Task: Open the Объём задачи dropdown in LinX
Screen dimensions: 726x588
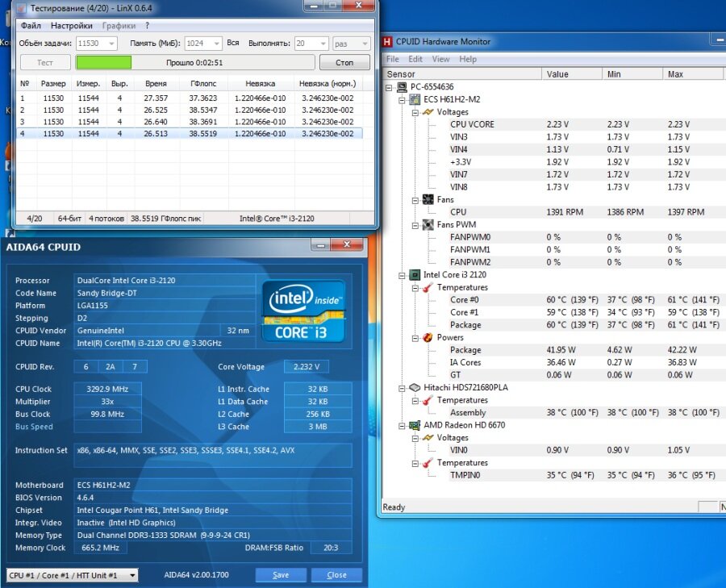Action: coord(111,44)
